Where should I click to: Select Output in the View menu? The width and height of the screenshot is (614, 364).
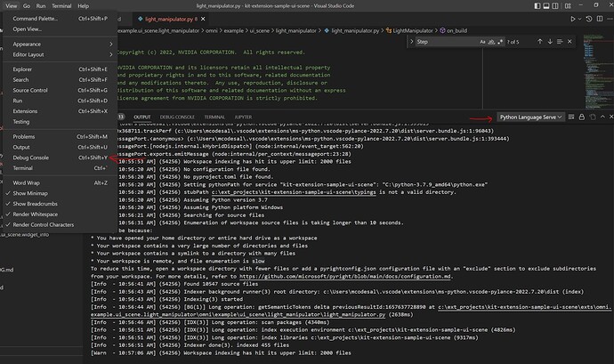[60, 148]
